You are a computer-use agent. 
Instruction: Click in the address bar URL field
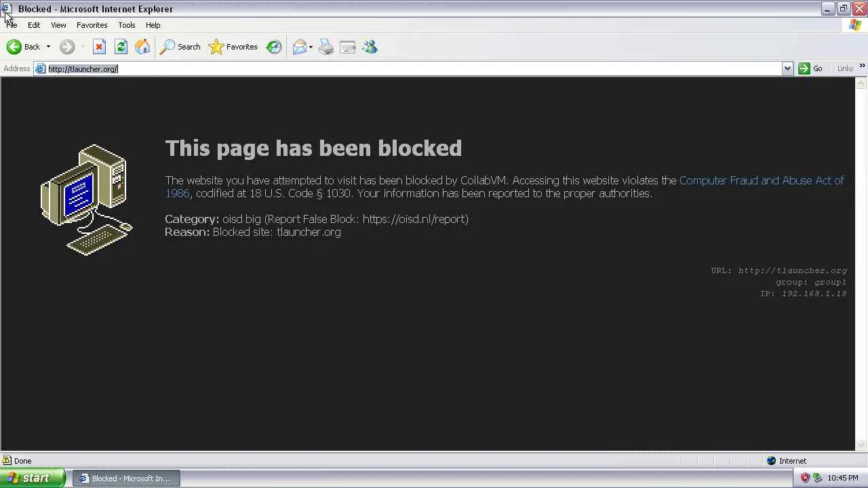pyautogui.click(x=414, y=68)
